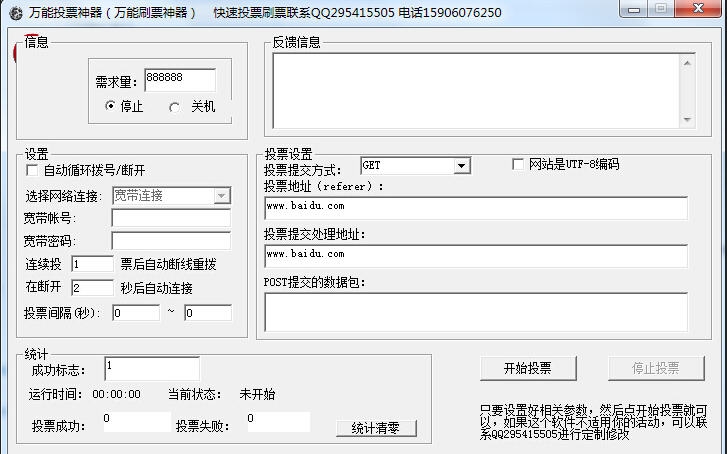Expand 选择网络连接 combo box
The width and height of the screenshot is (727, 454).
click(x=222, y=196)
